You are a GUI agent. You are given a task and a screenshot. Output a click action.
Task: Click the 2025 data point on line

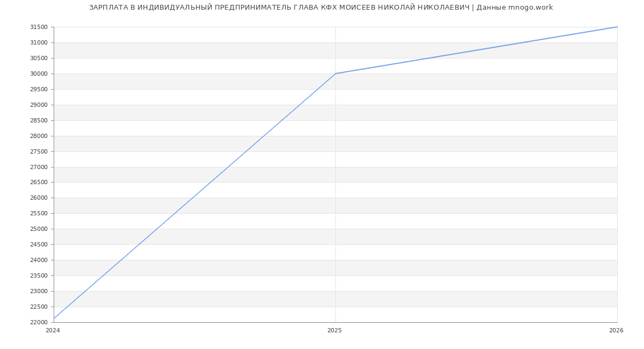(x=335, y=74)
